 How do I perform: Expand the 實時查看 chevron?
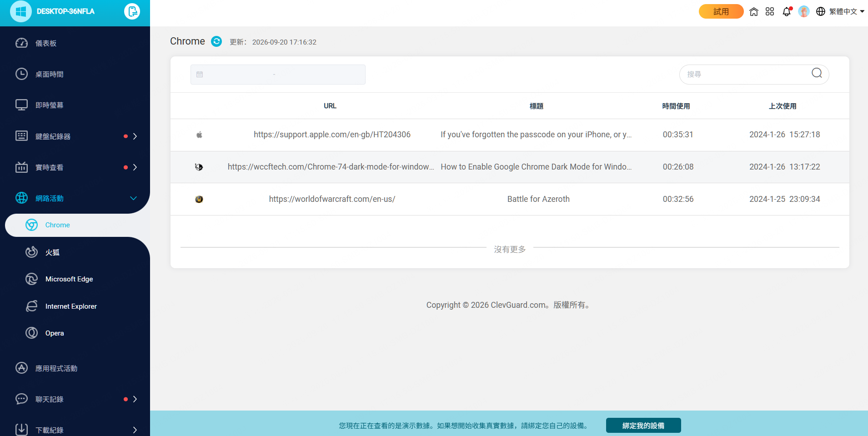(x=135, y=167)
